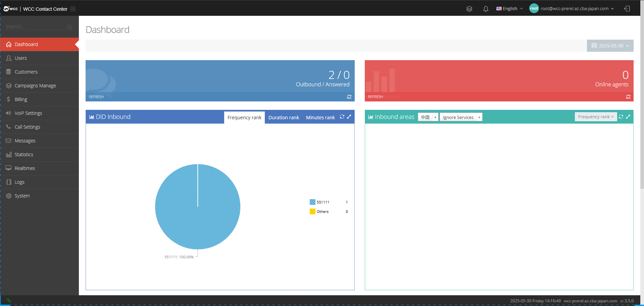
Task: Click the WCC logo in header
Action: pyautogui.click(x=10, y=9)
